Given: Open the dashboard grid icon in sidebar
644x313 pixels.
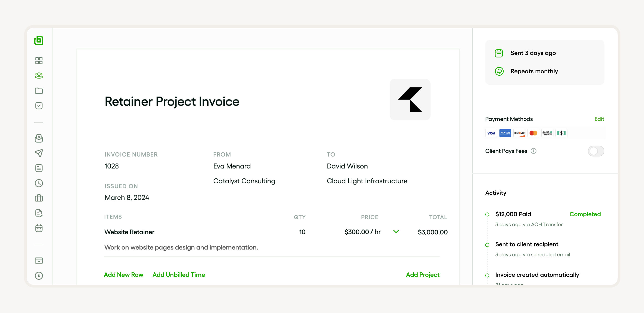Looking at the screenshot, I should tap(39, 61).
